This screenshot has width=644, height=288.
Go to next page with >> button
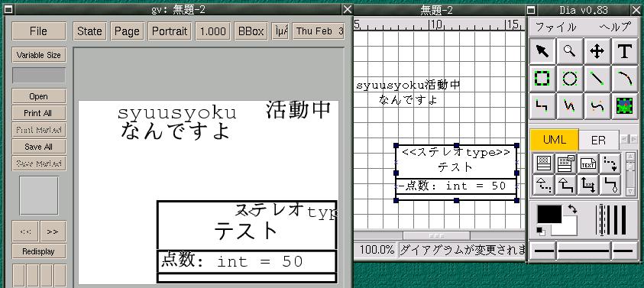(53, 231)
